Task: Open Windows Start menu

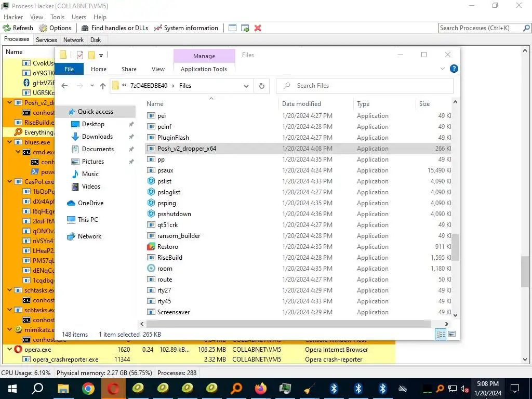Action: click(12, 389)
